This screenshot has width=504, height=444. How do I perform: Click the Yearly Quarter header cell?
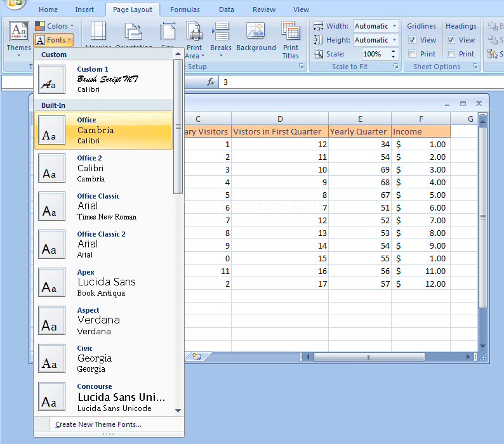360,131
